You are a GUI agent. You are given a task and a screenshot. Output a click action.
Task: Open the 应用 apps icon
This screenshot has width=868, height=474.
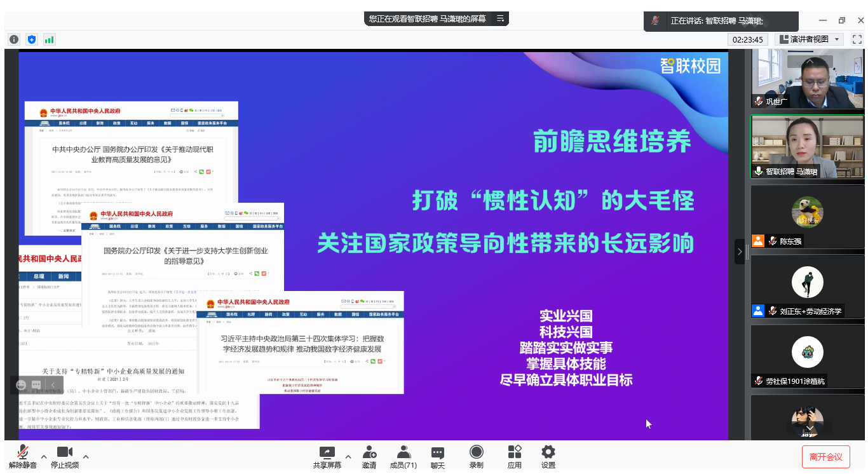pyautogui.click(x=514, y=457)
